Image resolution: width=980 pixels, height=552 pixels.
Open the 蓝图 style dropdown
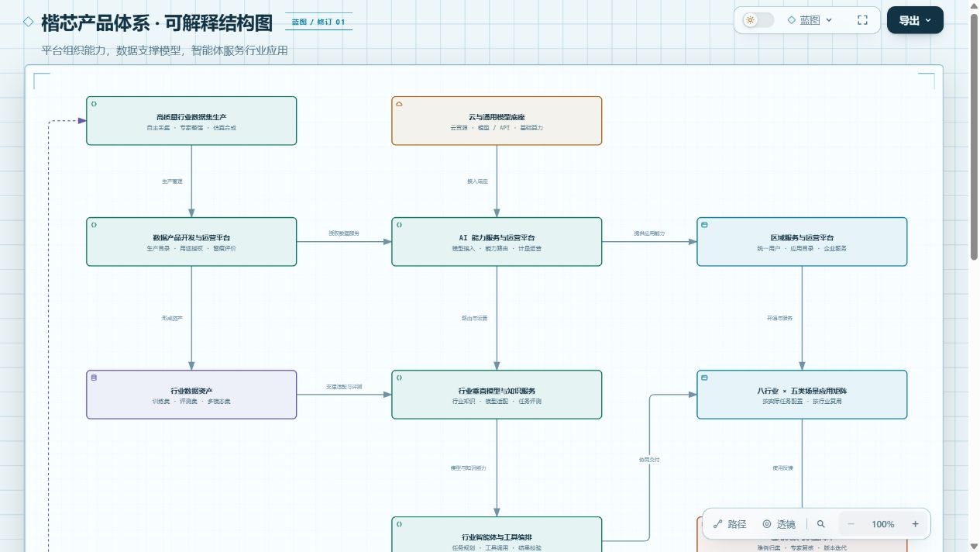coord(810,20)
